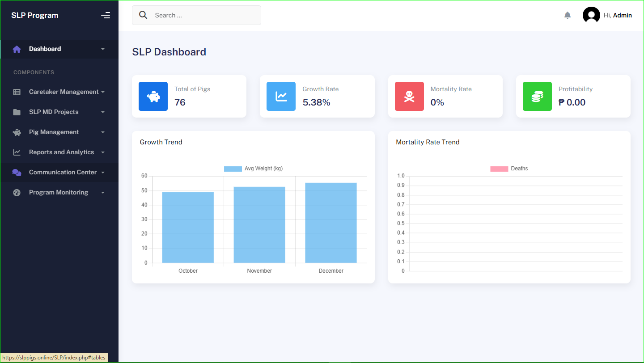Open Reports and Analytics menu
The image size is (644, 363).
61,152
